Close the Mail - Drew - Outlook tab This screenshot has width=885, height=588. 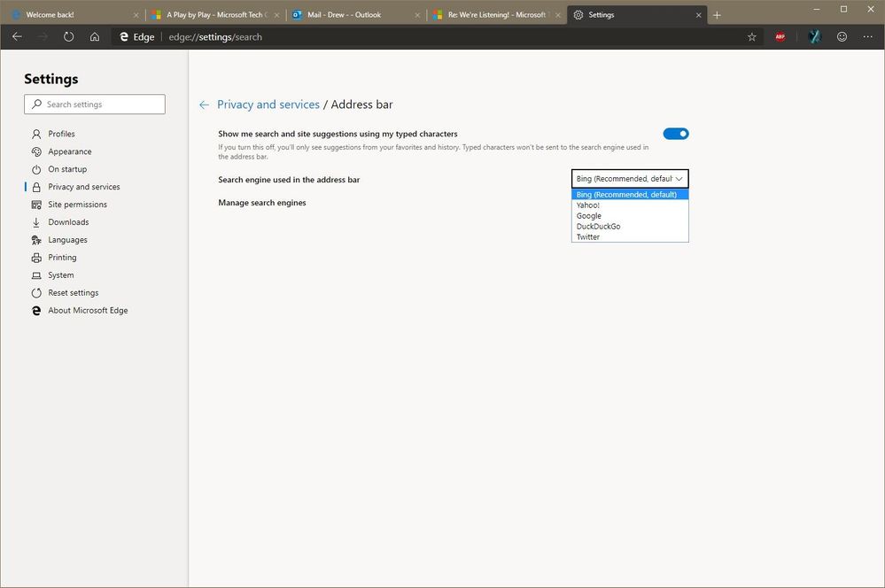click(x=417, y=15)
